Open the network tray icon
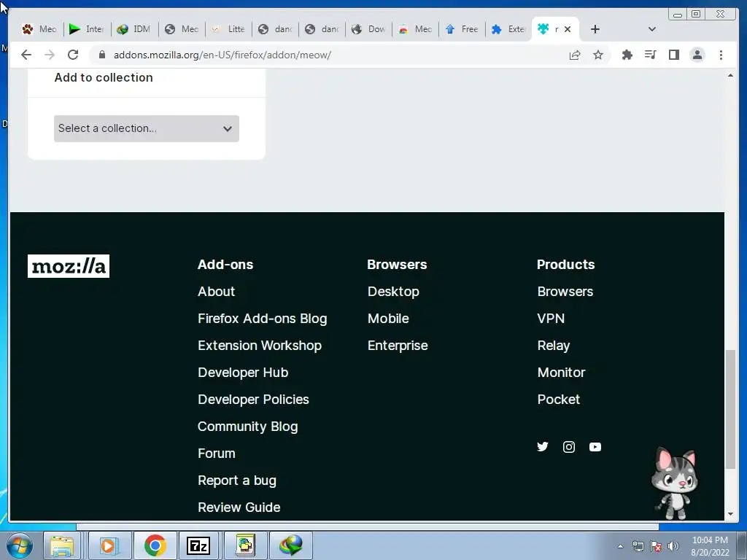The image size is (747, 560). [638, 546]
